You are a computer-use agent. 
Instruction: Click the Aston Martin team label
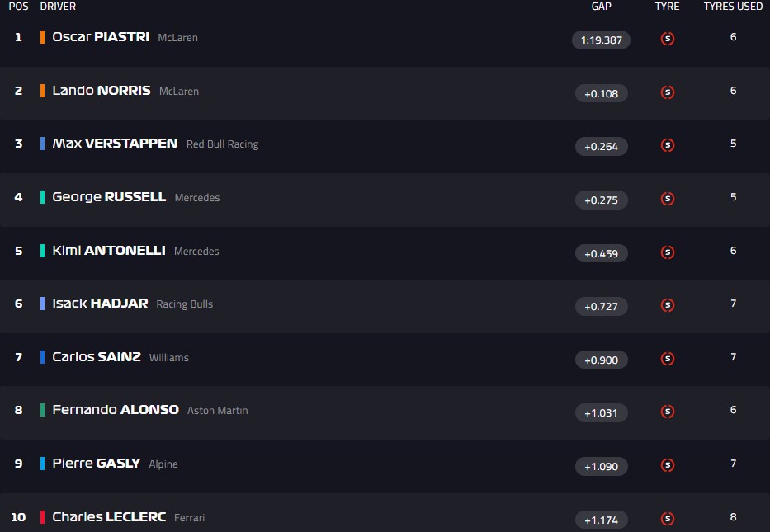click(x=217, y=411)
